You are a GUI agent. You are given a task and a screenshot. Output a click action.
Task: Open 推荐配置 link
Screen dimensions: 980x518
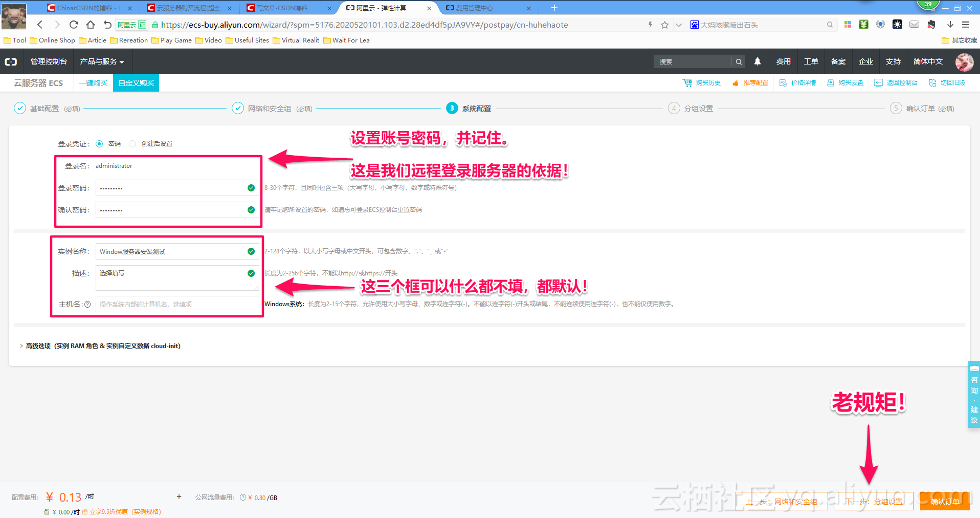click(750, 83)
